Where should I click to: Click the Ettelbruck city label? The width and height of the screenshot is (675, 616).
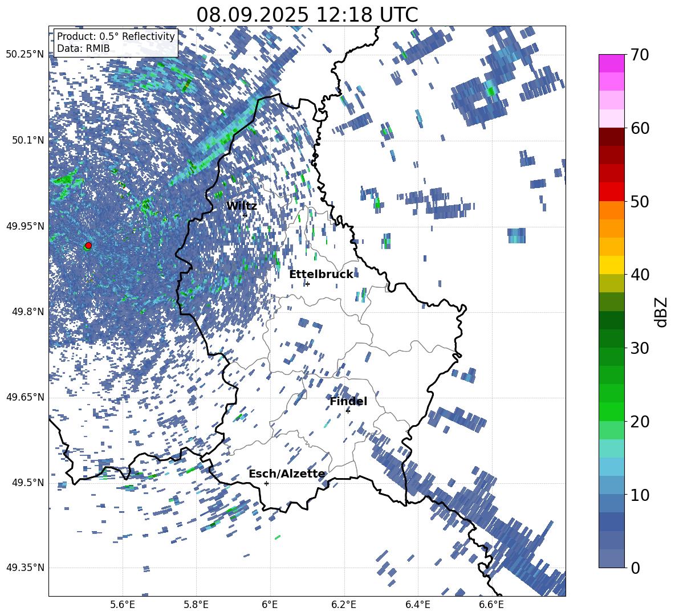(x=321, y=275)
